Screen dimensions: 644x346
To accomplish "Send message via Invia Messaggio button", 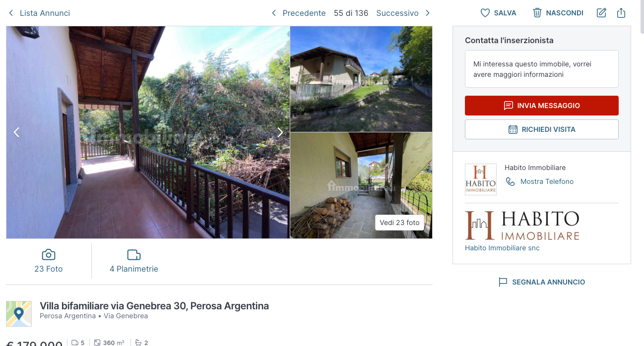I will 542,106.
